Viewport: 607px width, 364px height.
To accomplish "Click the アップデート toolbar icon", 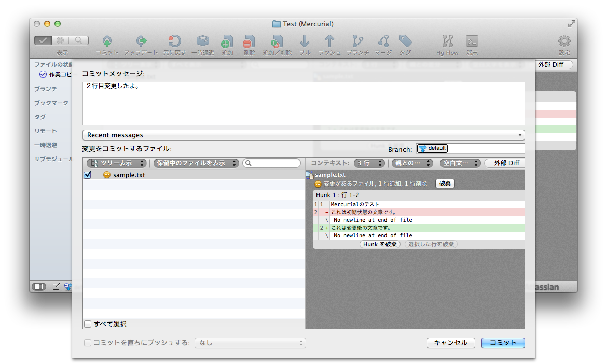I will click(141, 41).
